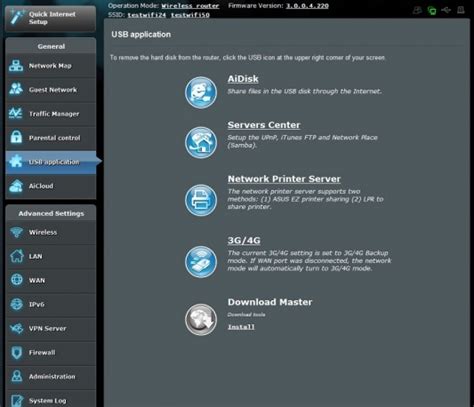
Task: Click 'Share files in the USB disk' description
Action: click(x=304, y=91)
